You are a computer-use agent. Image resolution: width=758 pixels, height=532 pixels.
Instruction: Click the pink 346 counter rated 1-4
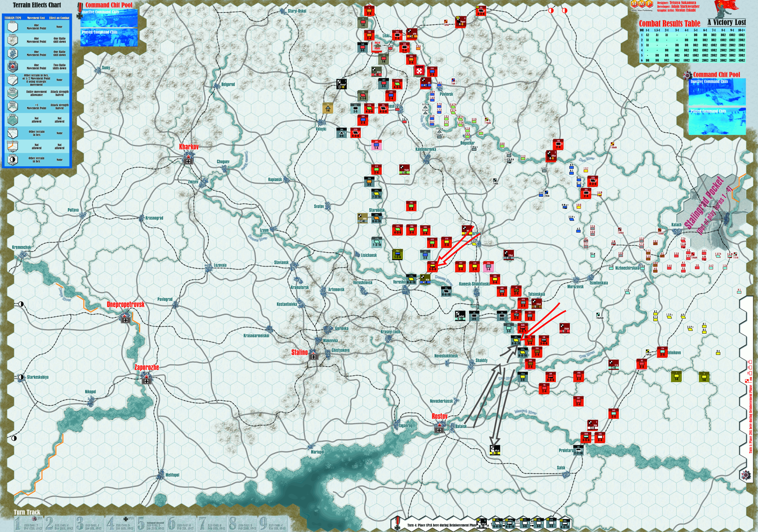tap(488, 267)
